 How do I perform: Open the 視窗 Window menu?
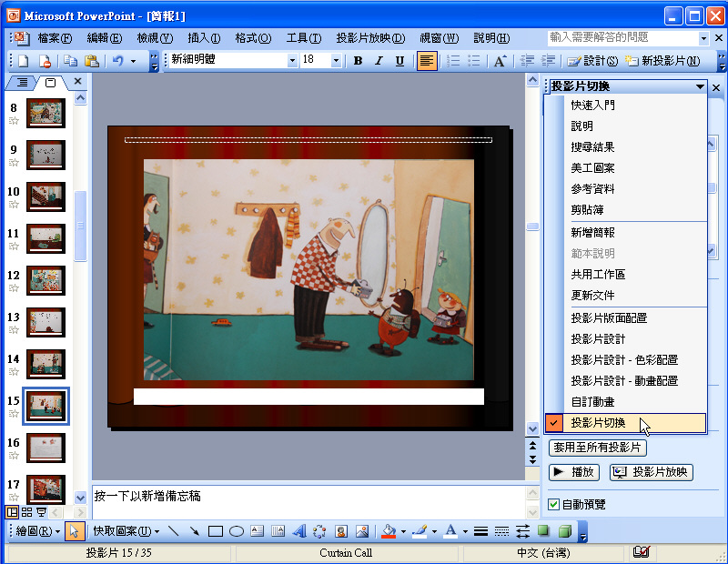pos(440,38)
